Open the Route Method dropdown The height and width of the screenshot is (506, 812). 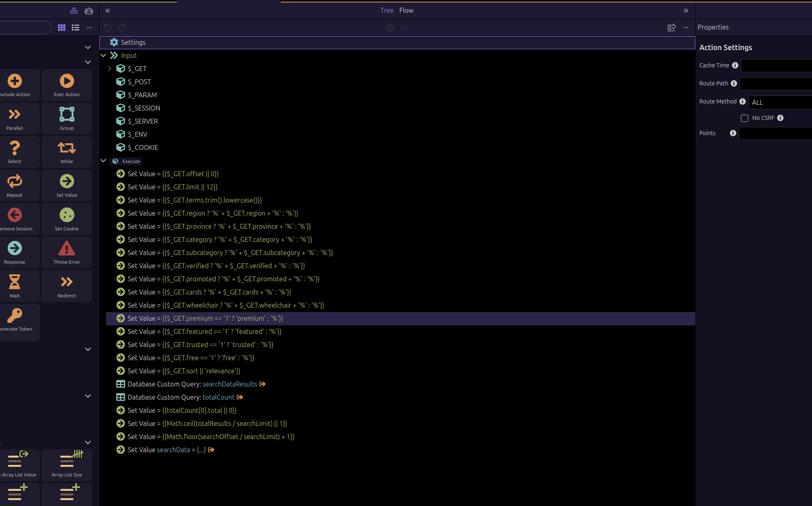[x=779, y=102]
